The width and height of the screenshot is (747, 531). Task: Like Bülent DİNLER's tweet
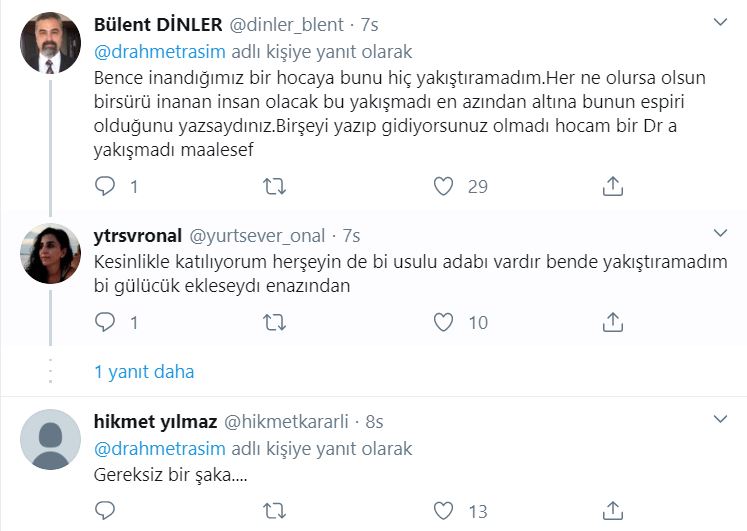[444, 186]
